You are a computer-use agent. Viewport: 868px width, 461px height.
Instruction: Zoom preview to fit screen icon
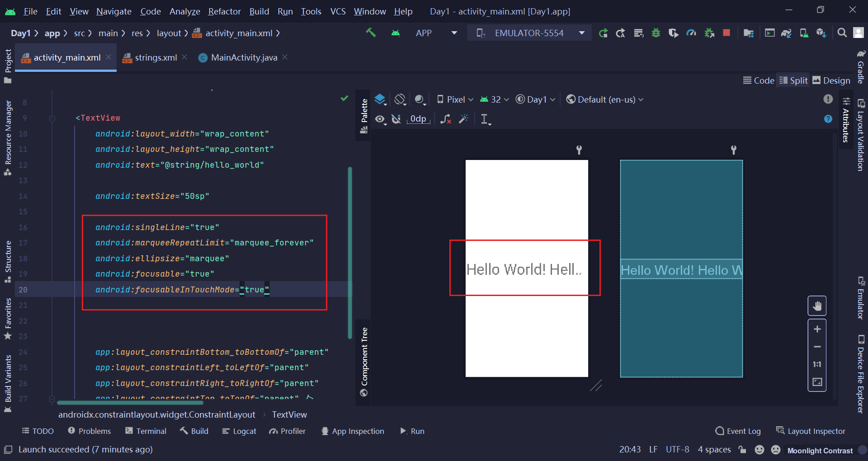point(817,382)
